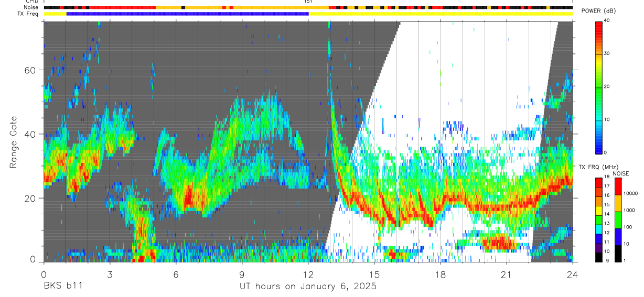Click the POWER (dB) legend title
This screenshot has width=644, height=297.
(598, 12)
